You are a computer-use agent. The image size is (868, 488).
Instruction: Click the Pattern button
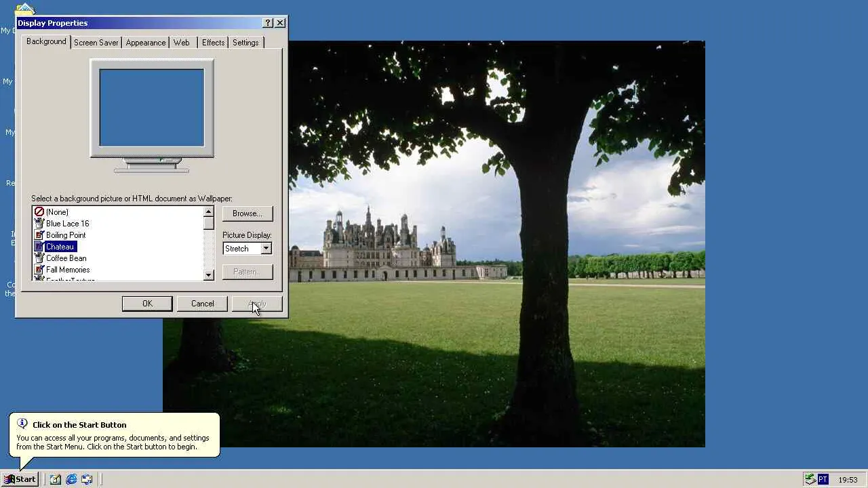248,272
